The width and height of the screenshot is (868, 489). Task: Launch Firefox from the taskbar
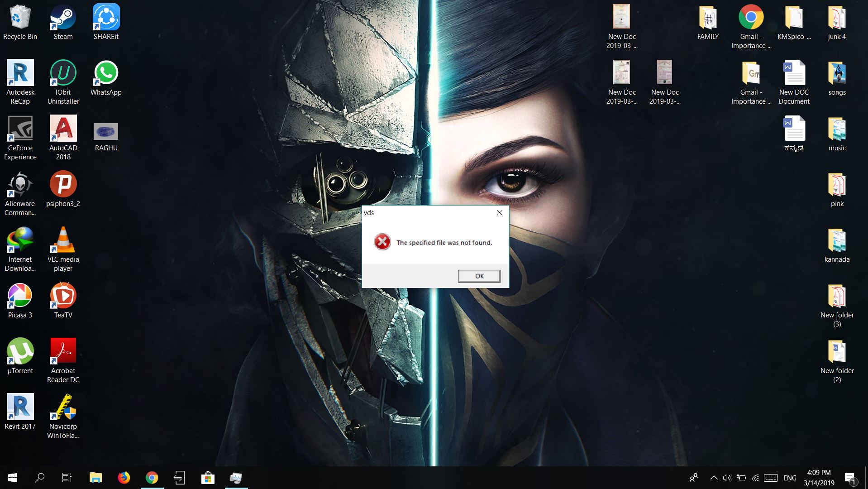pyautogui.click(x=124, y=478)
